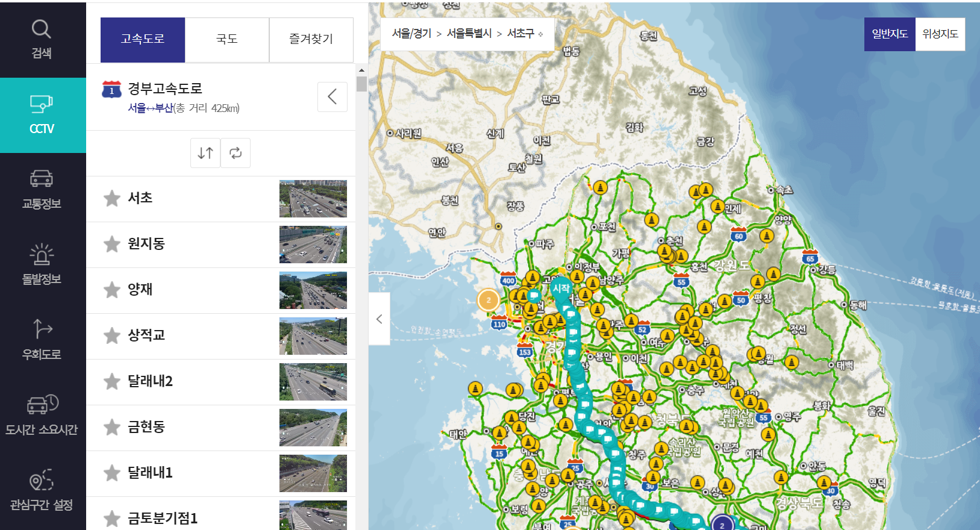This screenshot has height=530, width=980.
Task: Collapse the left CCTV list panel
Action: [379, 319]
